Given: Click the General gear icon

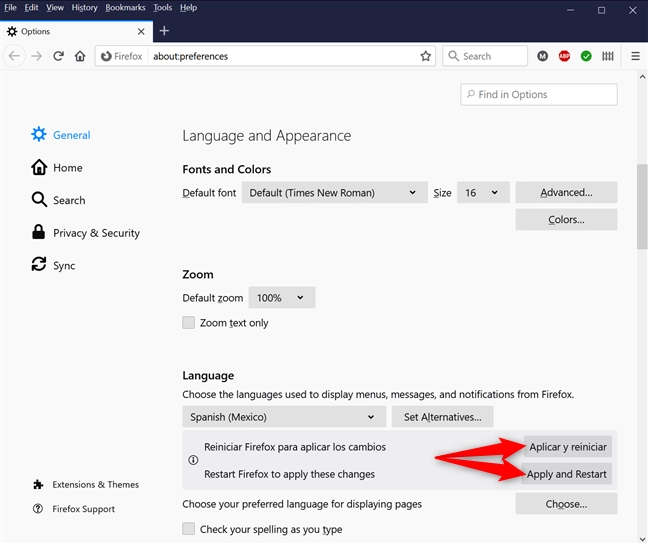Looking at the screenshot, I should (39, 134).
